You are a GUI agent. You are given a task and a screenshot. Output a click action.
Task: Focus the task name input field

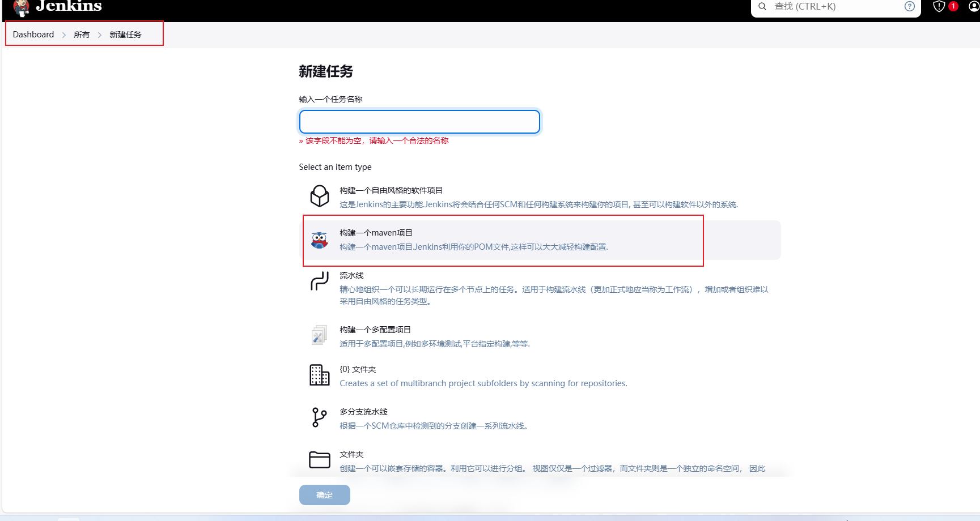(419, 122)
